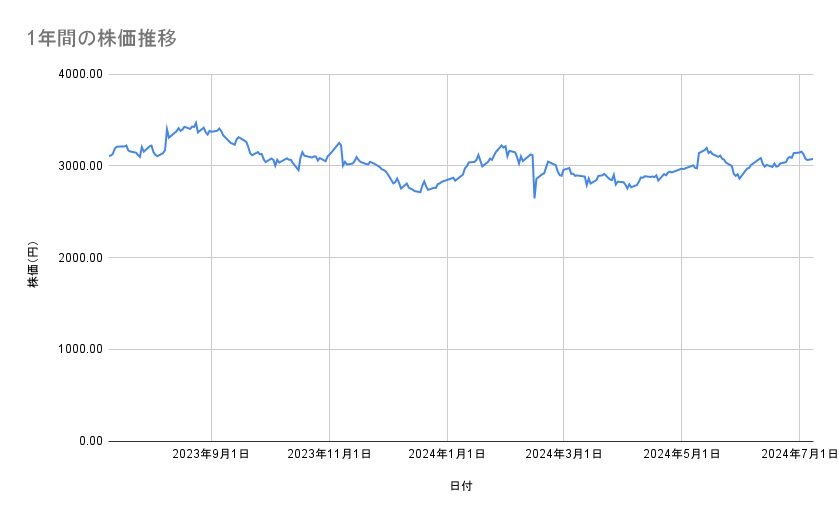Click the 2023年9月1日 date label
839x519 pixels.
pos(211,455)
